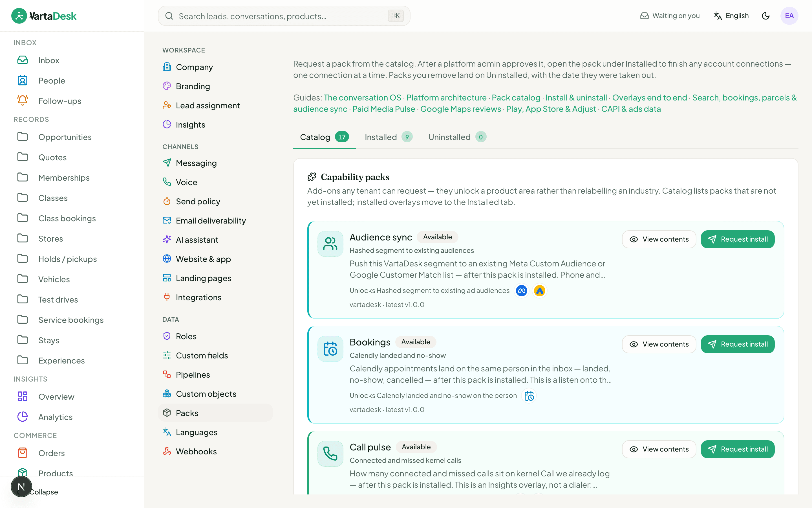Image resolution: width=812 pixels, height=508 pixels.
Task: Click Google Ads icon on Audience sync card
Action: (540, 291)
